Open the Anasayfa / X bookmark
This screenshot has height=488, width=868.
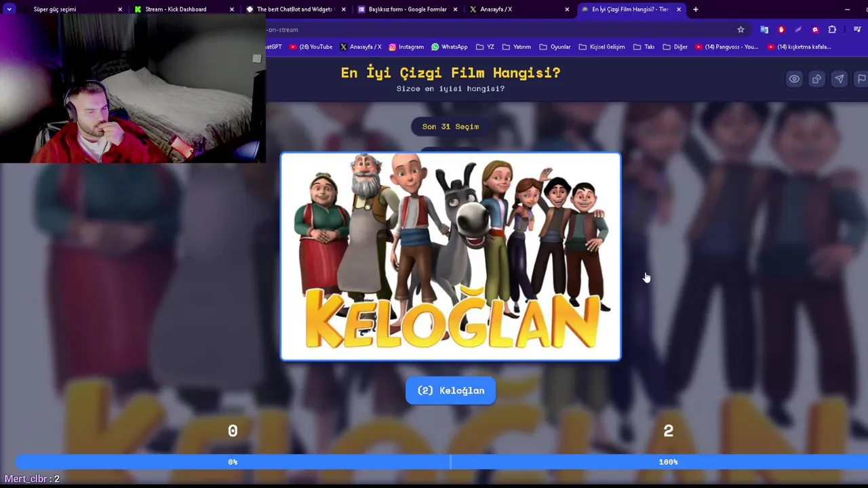tap(361, 47)
